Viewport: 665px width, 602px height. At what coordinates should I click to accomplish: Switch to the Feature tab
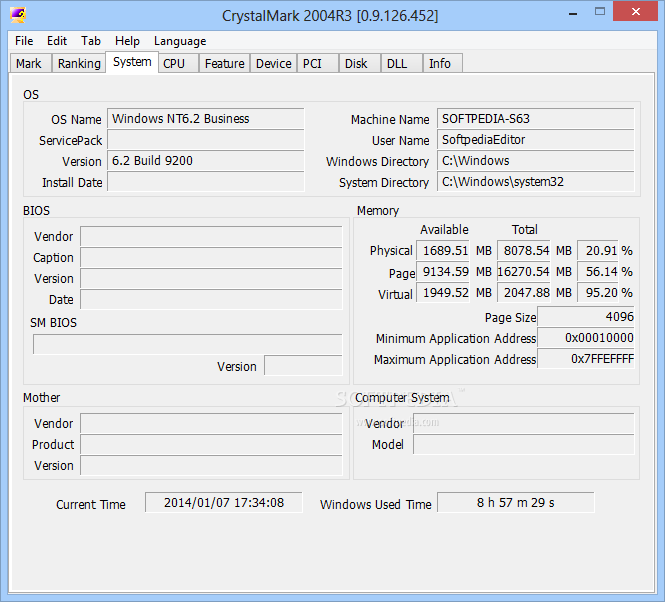click(x=224, y=63)
